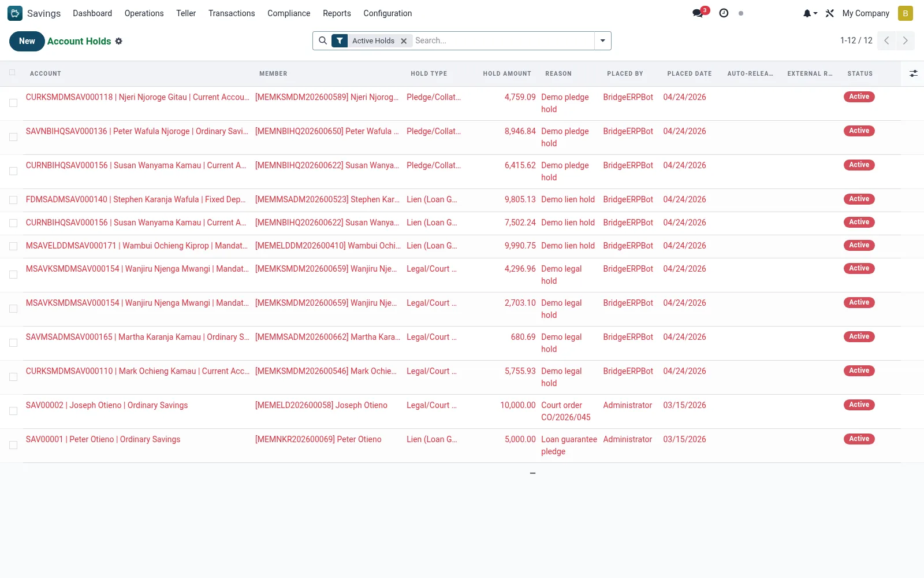The height and width of the screenshot is (578, 924).
Task: Open the Compliance menu
Action: [289, 13]
